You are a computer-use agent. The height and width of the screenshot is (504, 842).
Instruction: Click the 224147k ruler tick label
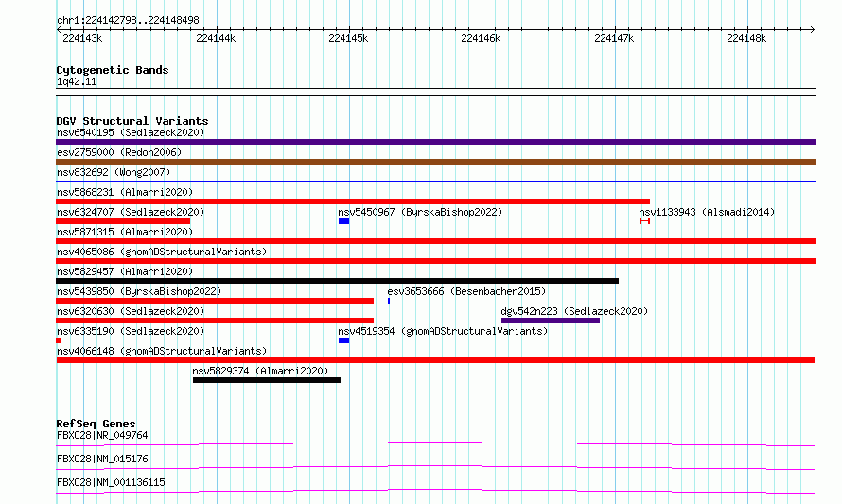[614, 38]
